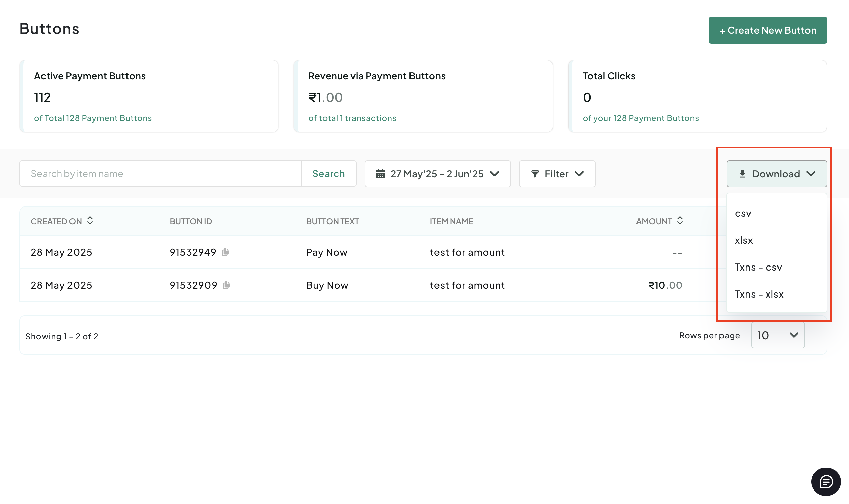Open the chat support bubble icon
The image size is (849, 504).
coord(826,481)
